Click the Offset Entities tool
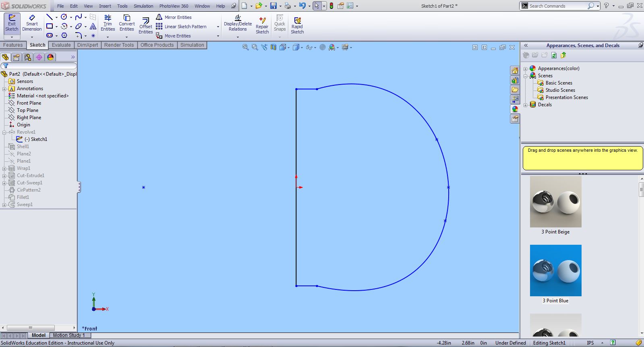 [x=145, y=25]
